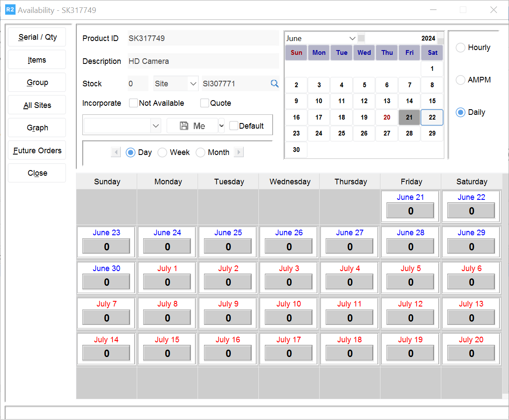Click the small arrow next to Me button

click(x=222, y=126)
